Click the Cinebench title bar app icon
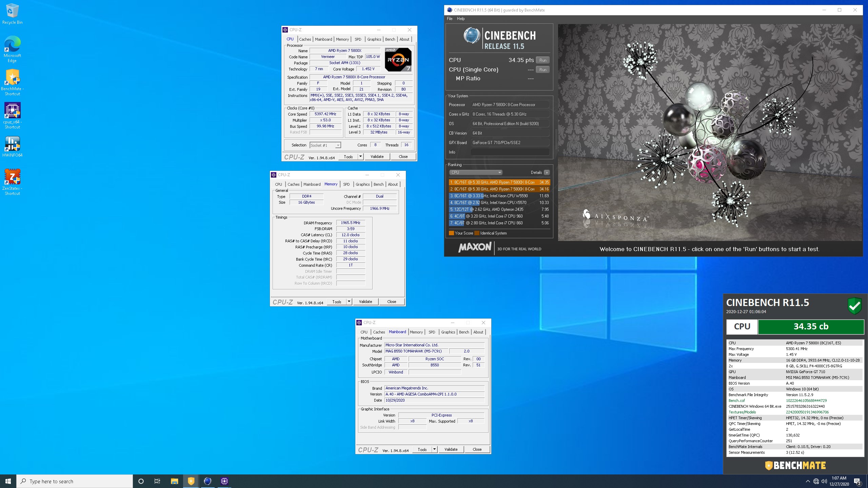The width and height of the screenshot is (868, 488). pos(450,10)
